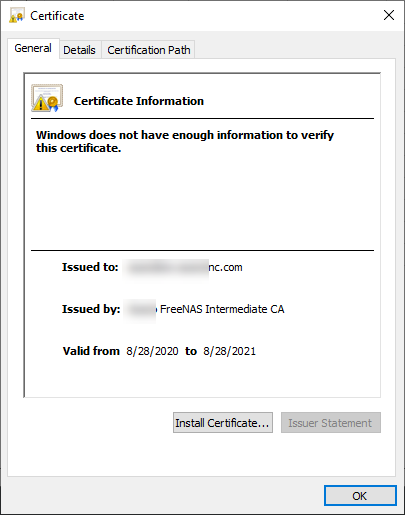Screen dimensions: 405x515
Task: Switch to the General tab
Action: [x=33, y=48]
